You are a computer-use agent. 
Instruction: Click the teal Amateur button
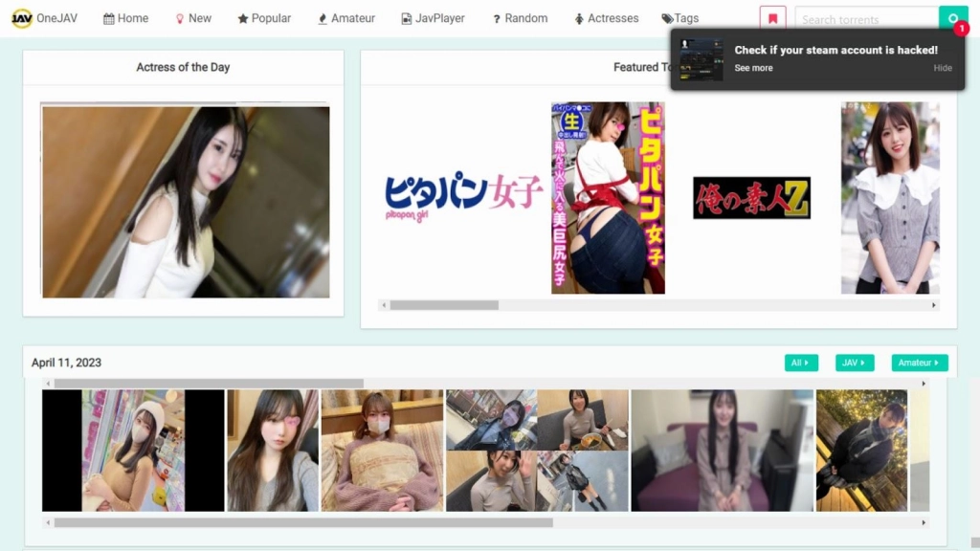918,363
